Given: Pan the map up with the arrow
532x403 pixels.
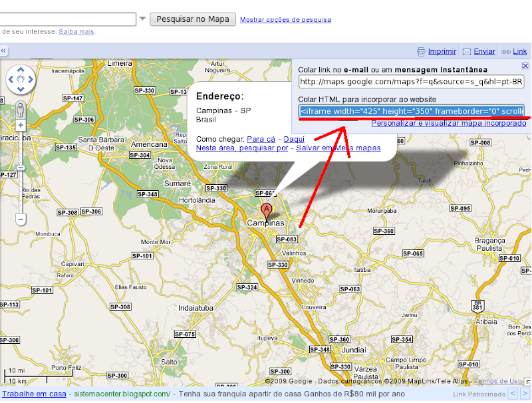Looking at the screenshot, I should click(21, 70).
